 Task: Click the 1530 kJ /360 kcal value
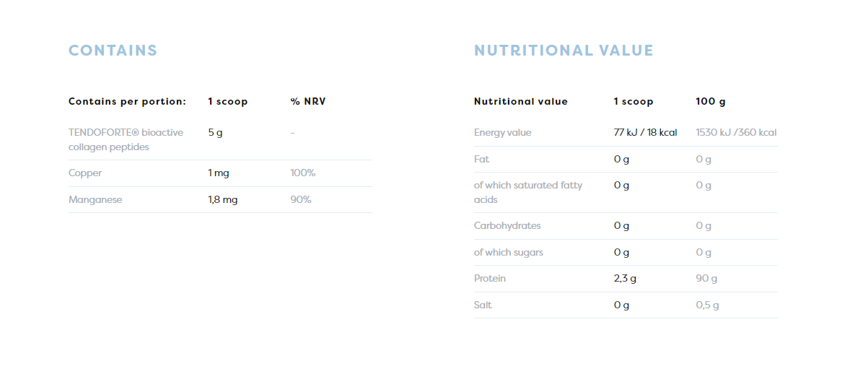pyautogui.click(x=737, y=133)
